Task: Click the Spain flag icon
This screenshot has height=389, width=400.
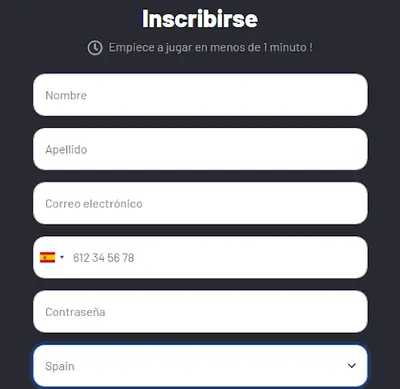Action: (47, 257)
